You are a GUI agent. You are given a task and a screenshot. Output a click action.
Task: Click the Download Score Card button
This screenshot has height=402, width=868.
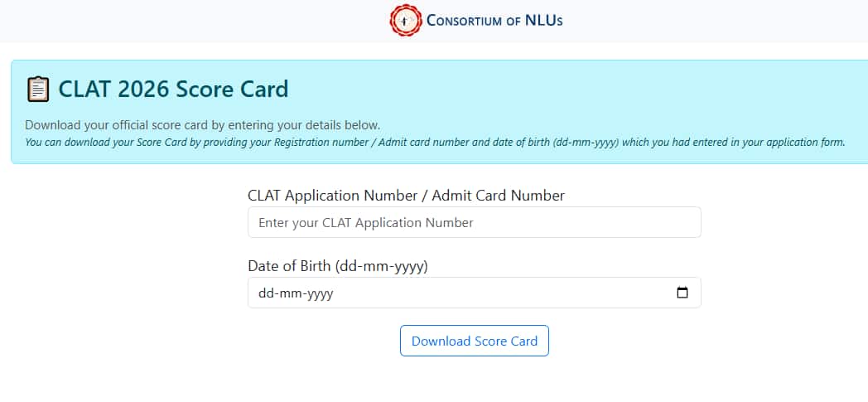(474, 341)
